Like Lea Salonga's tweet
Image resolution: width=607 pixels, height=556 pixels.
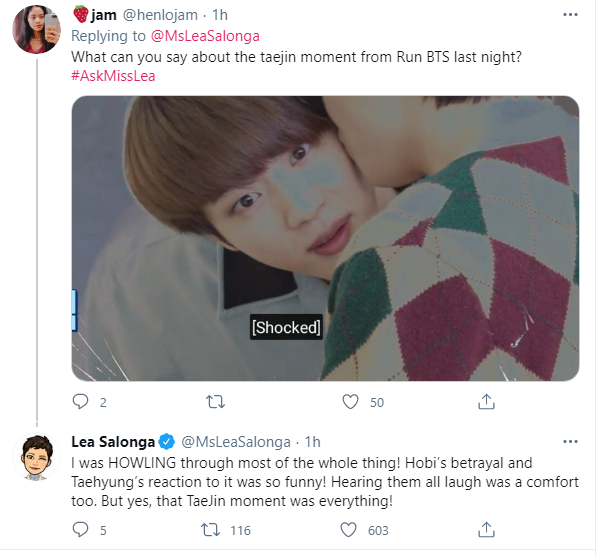350,530
